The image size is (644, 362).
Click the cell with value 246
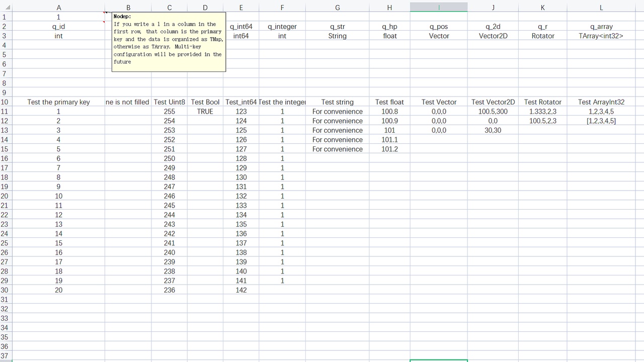pyautogui.click(x=170, y=196)
